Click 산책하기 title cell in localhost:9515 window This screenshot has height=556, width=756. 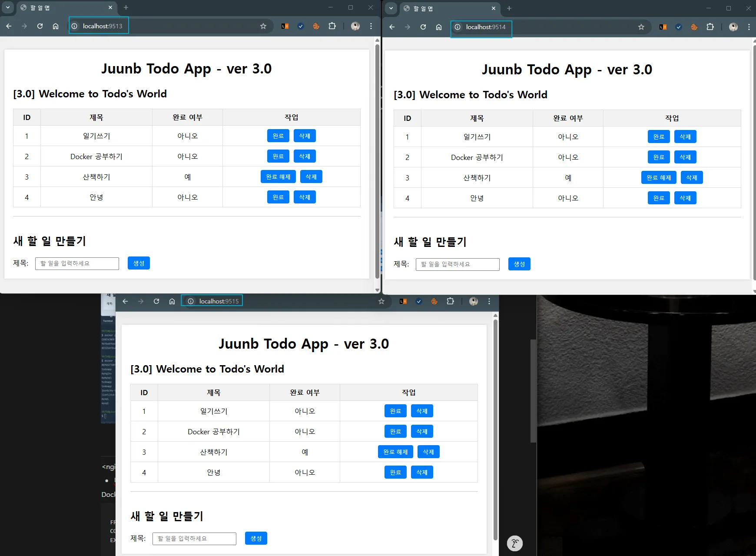(213, 452)
